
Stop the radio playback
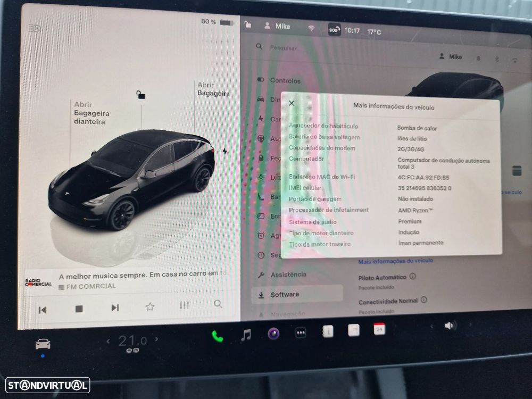(79, 309)
